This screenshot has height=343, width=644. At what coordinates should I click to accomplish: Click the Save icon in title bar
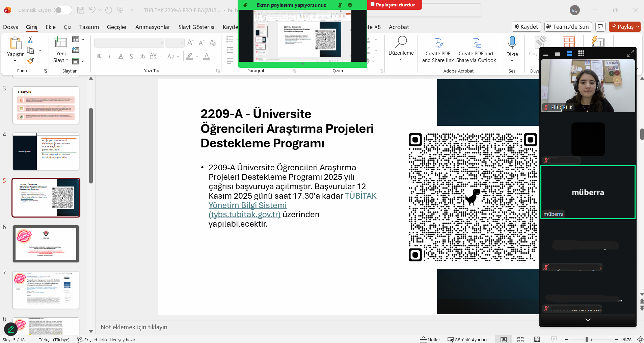[81, 10]
